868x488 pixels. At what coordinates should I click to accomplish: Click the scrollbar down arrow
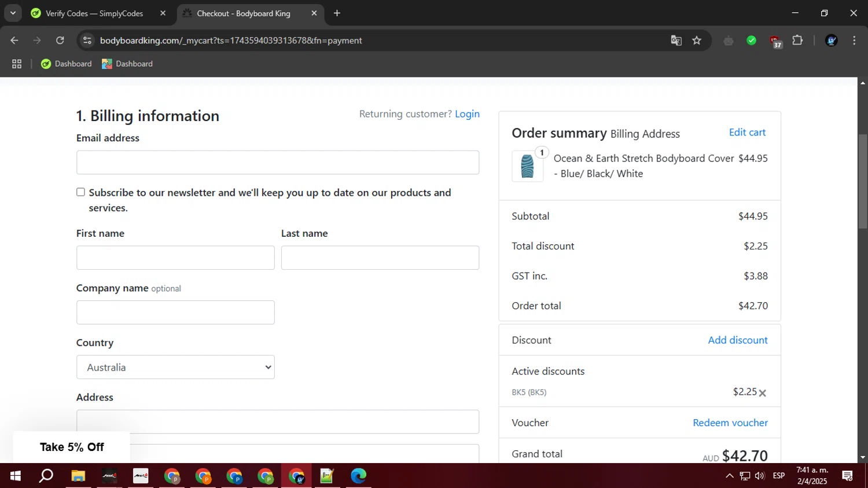[863, 457]
